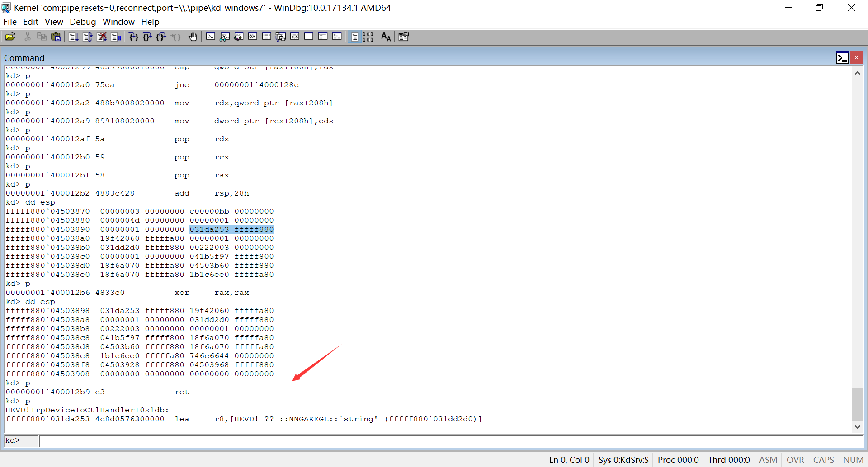Open the Edit menu
The width and height of the screenshot is (868, 467).
[31, 22]
